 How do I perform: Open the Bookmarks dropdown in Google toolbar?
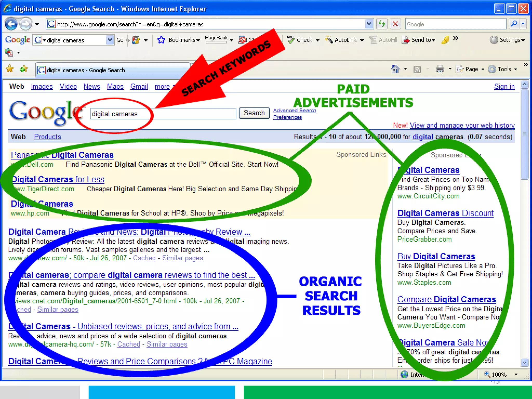[184, 40]
